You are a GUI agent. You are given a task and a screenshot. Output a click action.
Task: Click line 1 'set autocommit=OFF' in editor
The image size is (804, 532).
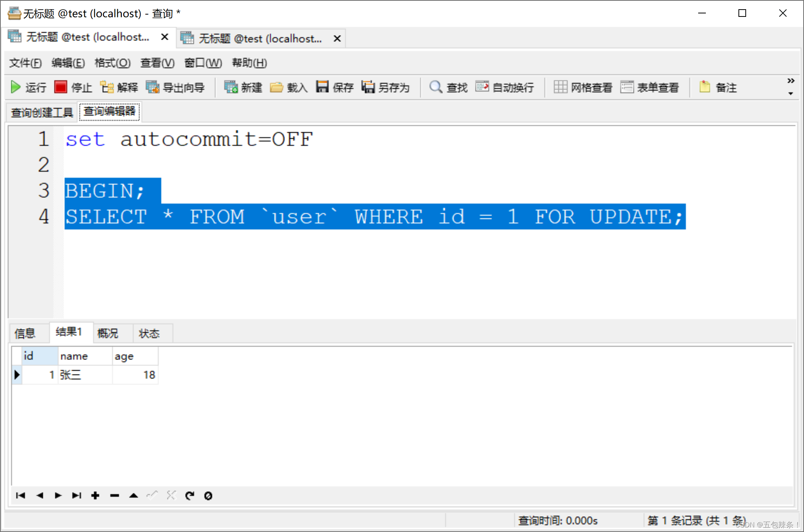(x=189, y=139)
